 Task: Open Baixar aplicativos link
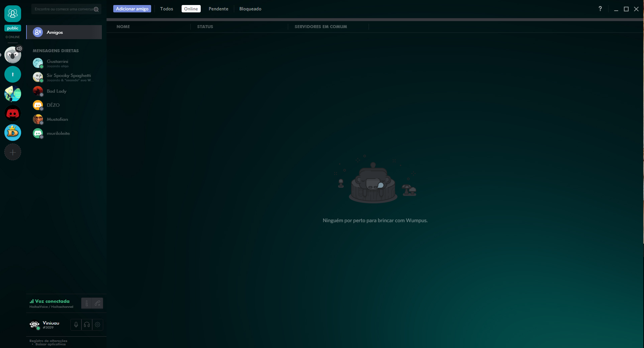[x=51, y=344]
